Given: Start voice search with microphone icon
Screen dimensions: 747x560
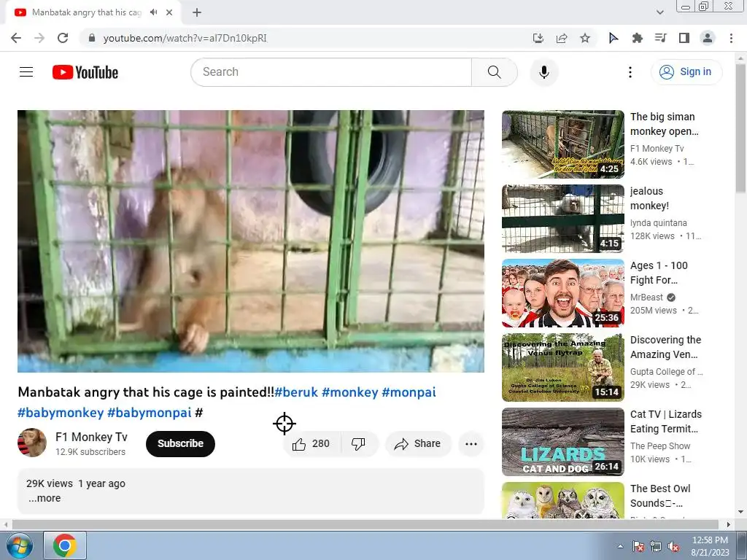Looking at the screenshot, I should [x=544, y=72].
